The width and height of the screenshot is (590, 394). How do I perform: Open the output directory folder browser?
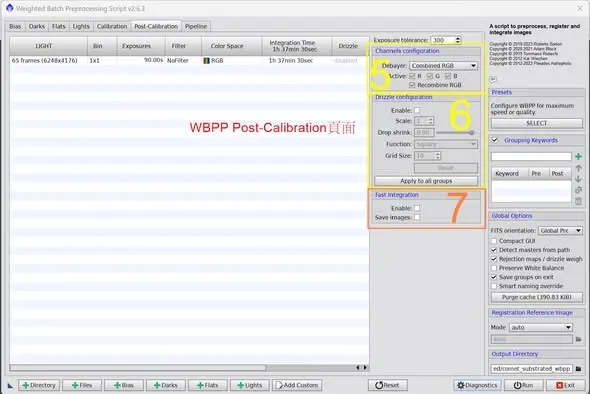(x=578, y=369)
